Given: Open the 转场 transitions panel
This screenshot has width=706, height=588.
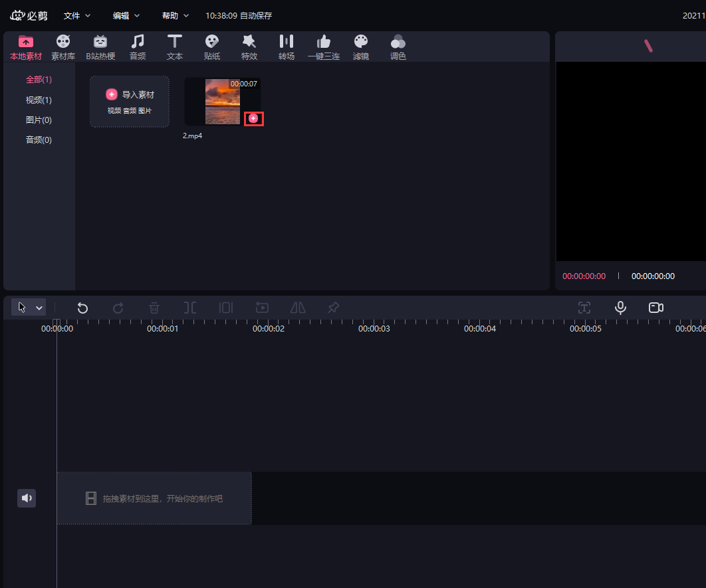Looking at the screenshot, I should (x=287, y=47).
